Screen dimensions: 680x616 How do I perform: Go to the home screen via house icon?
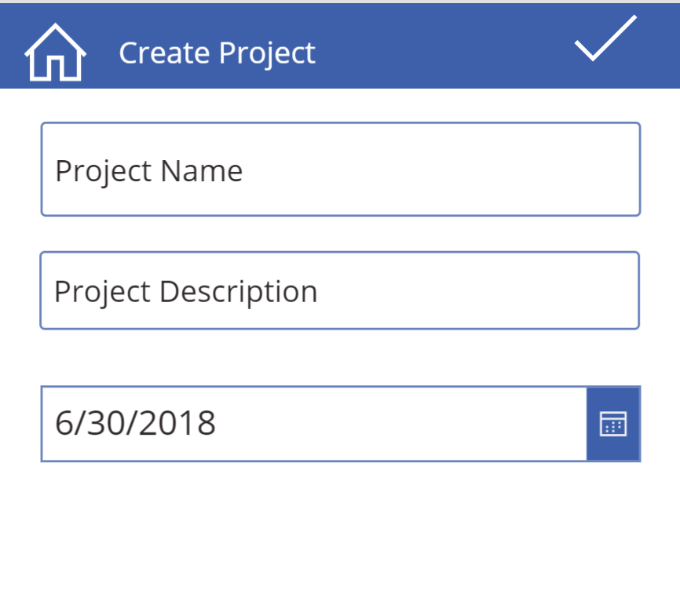(55, 52)
